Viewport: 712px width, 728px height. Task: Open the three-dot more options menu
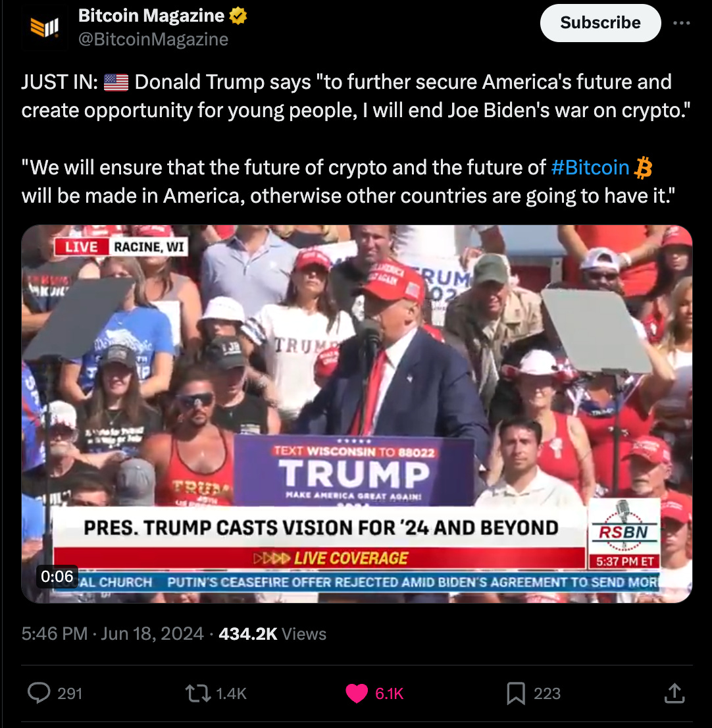click(x=681, y=23)
